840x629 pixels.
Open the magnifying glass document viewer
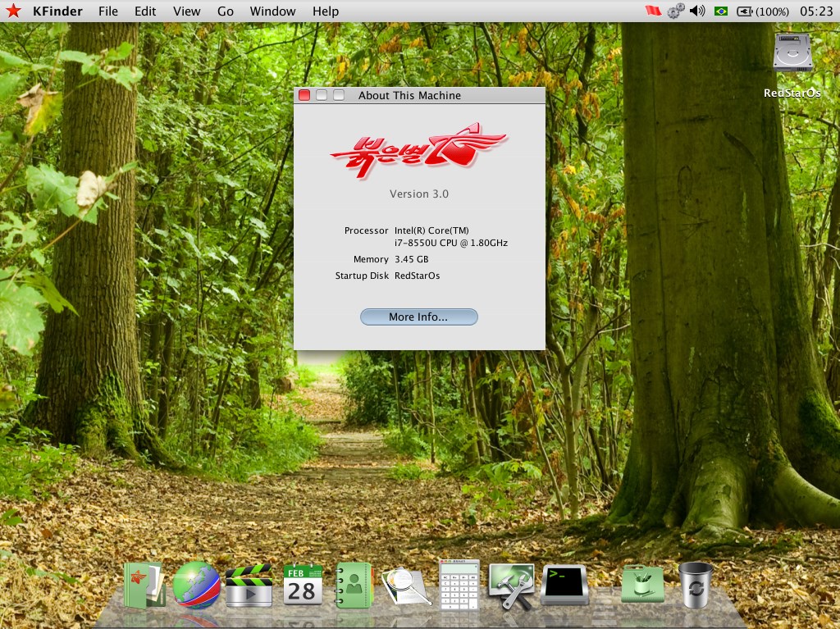pyautogui.click(x=406, y=586)
